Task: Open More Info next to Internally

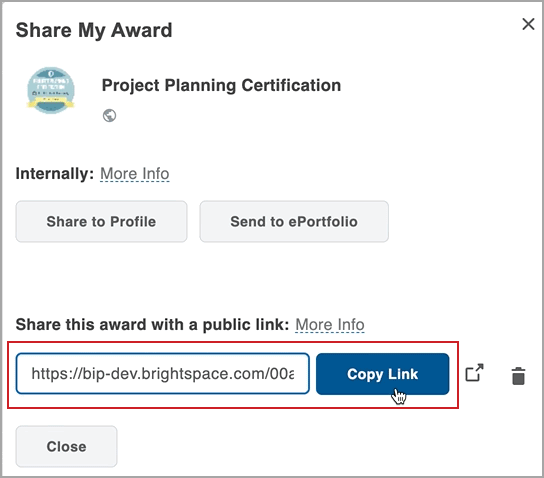Action: [135, 174]
